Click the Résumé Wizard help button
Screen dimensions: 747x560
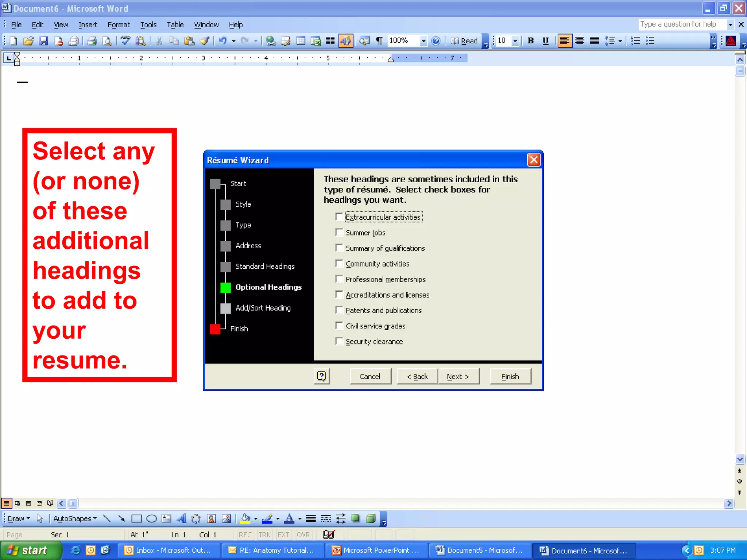coord(322,376)
